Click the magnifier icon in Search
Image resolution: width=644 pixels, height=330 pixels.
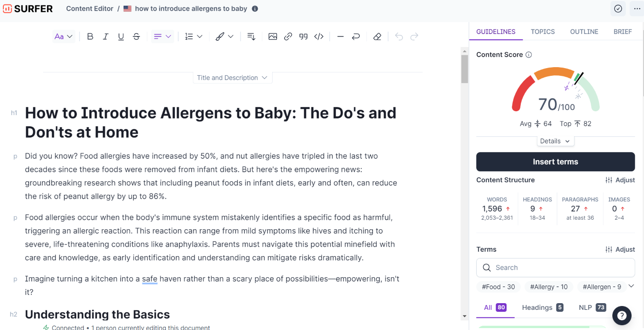click(x=487, y=268)
